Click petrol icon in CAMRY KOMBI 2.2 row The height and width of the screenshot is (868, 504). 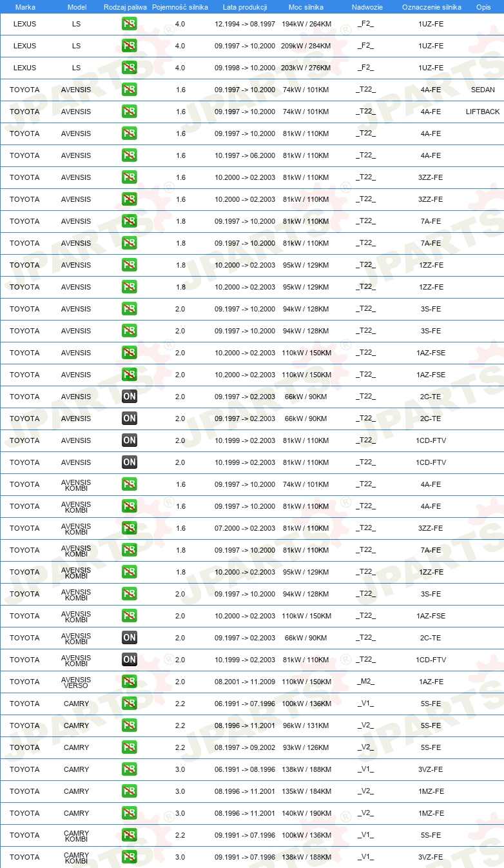click(129, 835)
